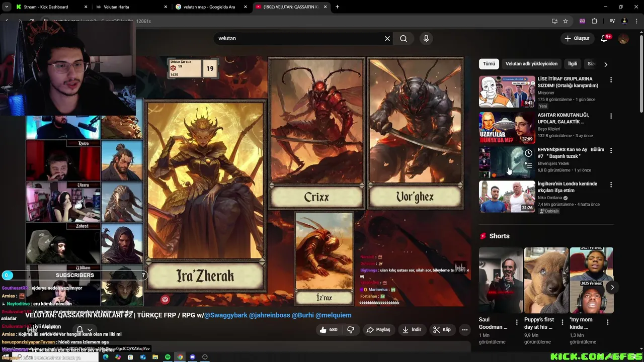
Task: Click the YouTube search magnifier button
Action: click(404, 38)
